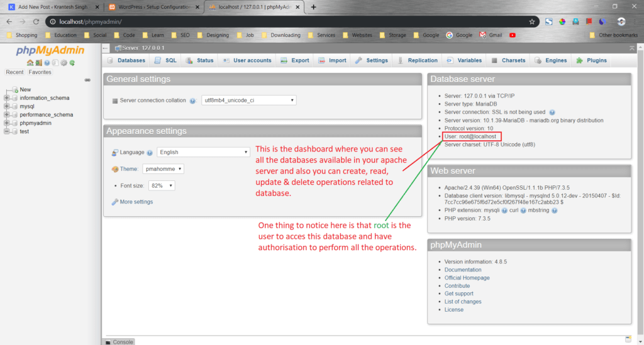Switch to the Databases tab
Image resolution: width=644 pixels, height=345 pixels.
pos(126,60)
